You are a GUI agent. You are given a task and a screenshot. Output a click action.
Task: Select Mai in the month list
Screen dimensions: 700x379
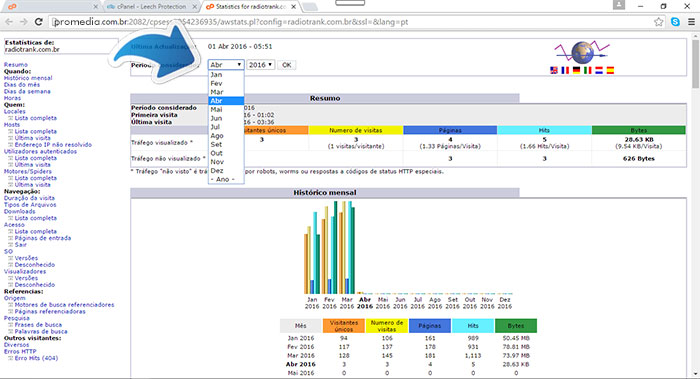(x=226, y=109)
